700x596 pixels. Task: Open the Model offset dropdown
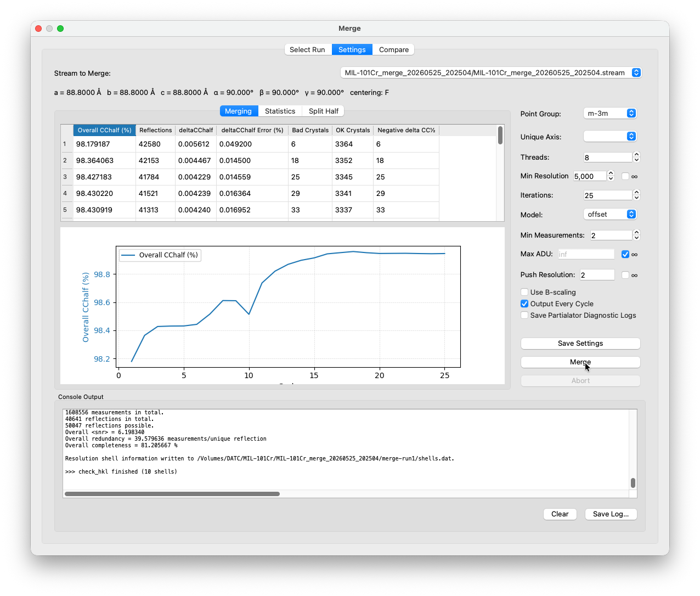(x=609, y=214)
